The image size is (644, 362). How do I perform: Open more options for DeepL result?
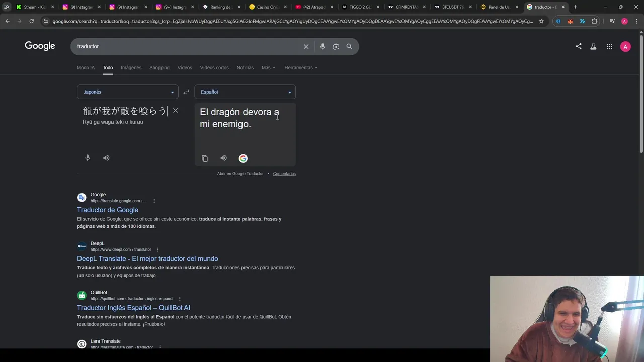[x=157, y=250]
